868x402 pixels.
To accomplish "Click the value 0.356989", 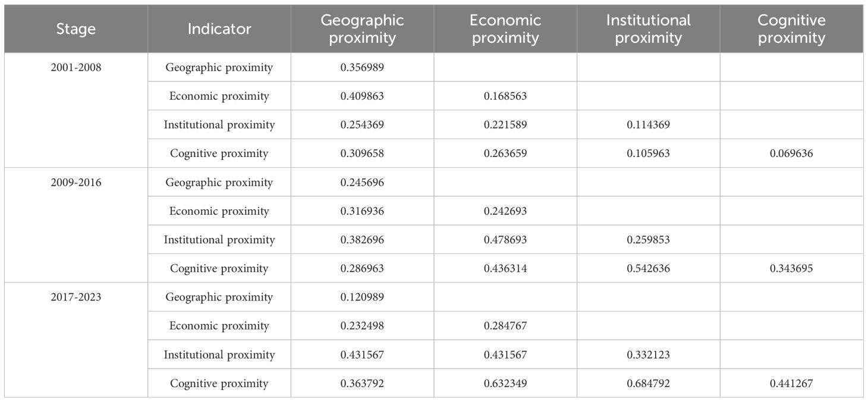I will coord(362,67).
